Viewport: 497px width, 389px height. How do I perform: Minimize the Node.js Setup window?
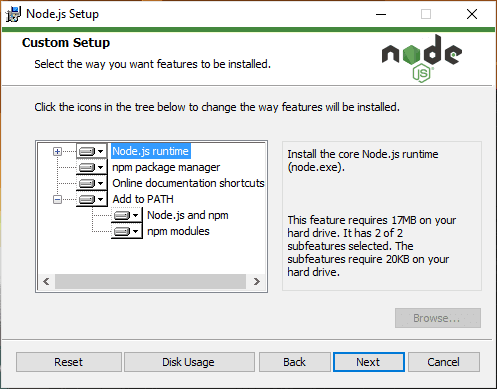tap(381, 14)
